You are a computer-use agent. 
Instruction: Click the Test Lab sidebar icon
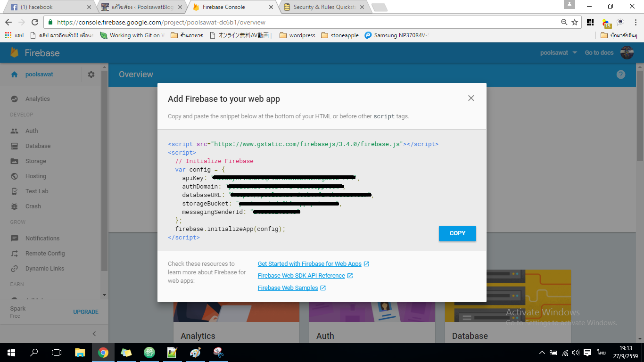pos(15,191)
